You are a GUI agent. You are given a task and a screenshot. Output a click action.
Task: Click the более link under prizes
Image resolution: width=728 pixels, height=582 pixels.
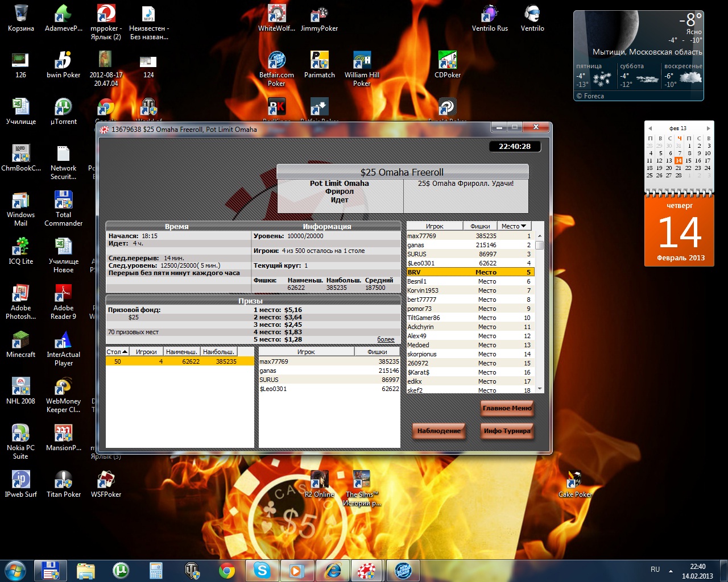(x=386, y=339)
